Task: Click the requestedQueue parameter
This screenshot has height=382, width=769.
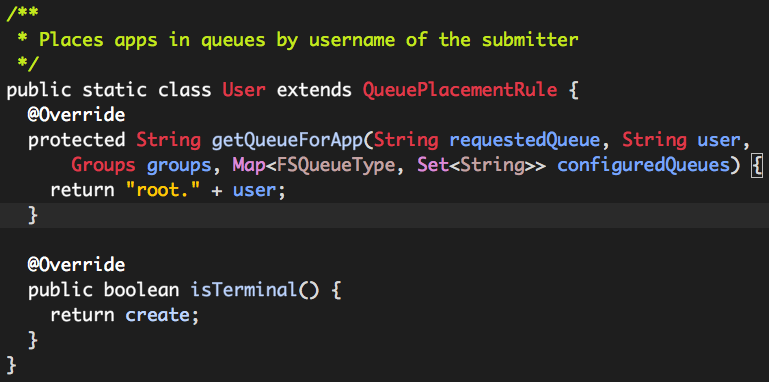Action: pyautogui.click(x=525, y=141)
